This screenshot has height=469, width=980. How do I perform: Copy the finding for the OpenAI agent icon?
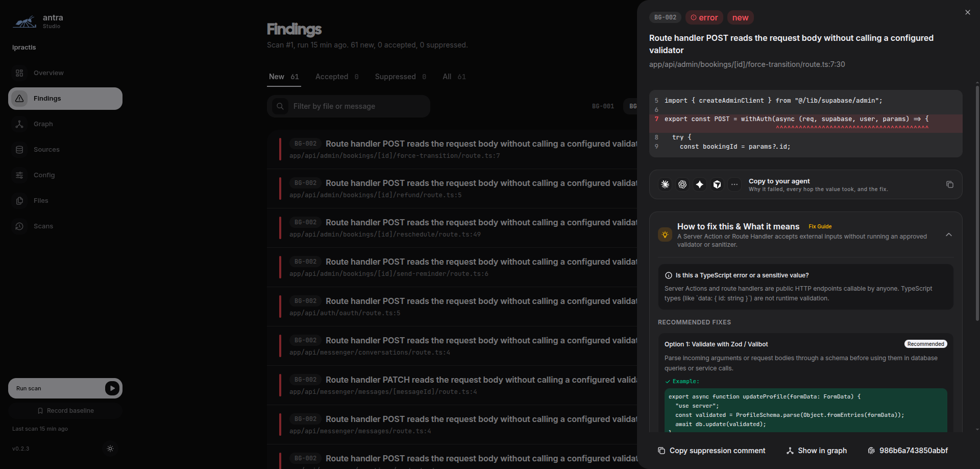(x=682, y=184)
